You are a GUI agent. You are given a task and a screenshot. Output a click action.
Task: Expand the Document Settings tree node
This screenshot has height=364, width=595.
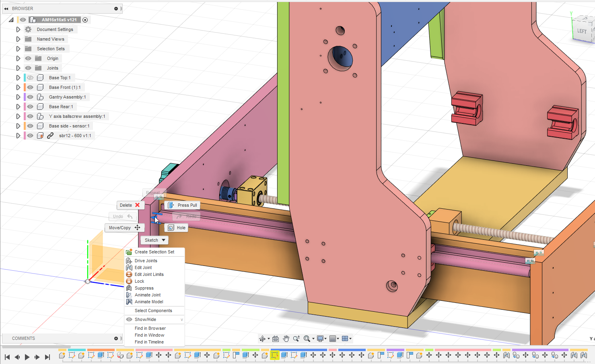point(18,29)
